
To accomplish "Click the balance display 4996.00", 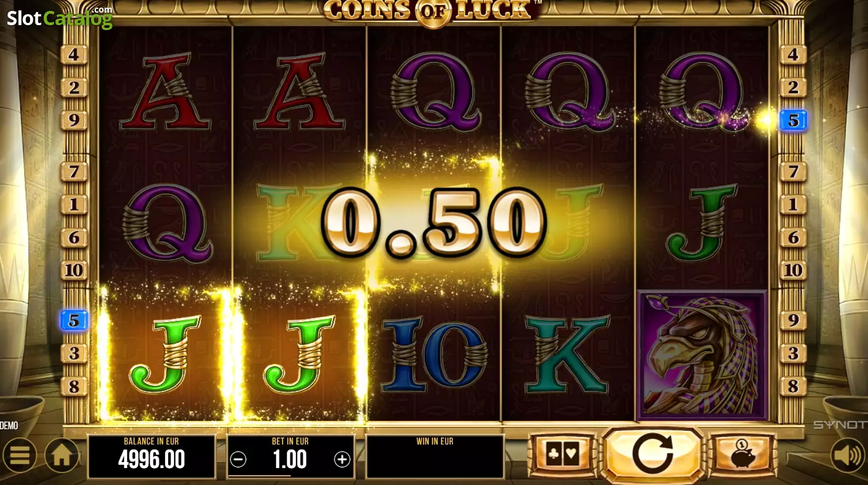I will pyautogui.click(x=151, y=456).
